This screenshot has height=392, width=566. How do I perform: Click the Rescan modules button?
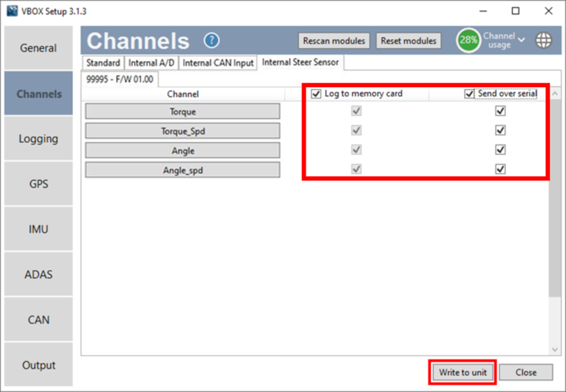tap(334, 41)
